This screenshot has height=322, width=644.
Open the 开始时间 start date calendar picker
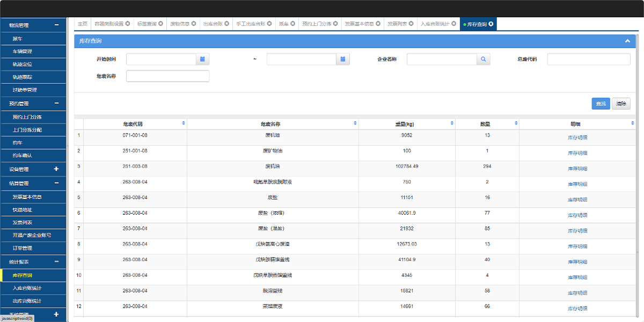coord(202,59)
